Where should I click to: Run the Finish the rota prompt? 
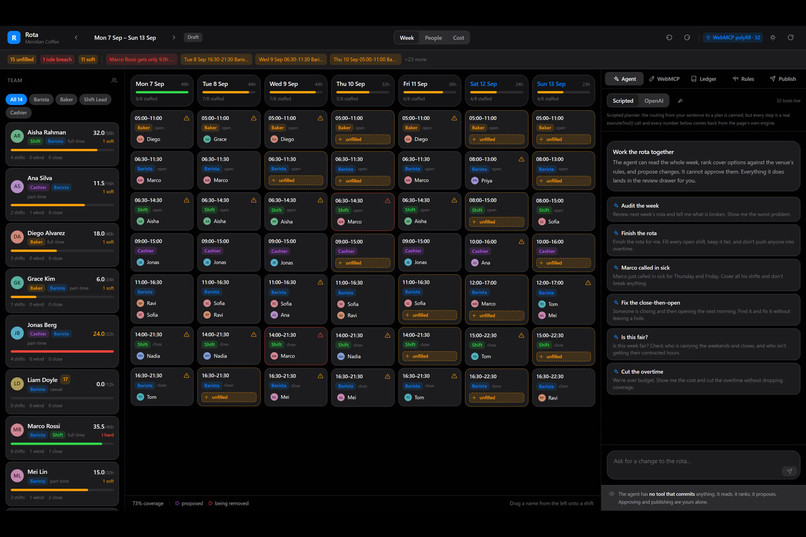click(703, 240)
